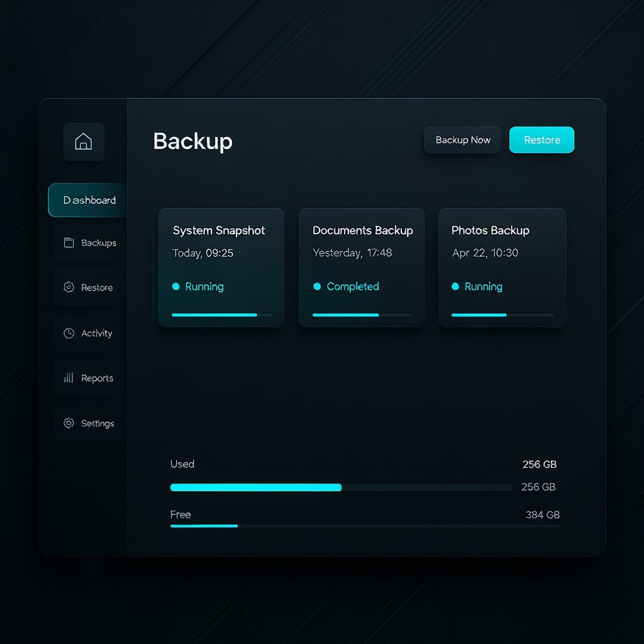Click the Restore sidebar gear icon

69,287
